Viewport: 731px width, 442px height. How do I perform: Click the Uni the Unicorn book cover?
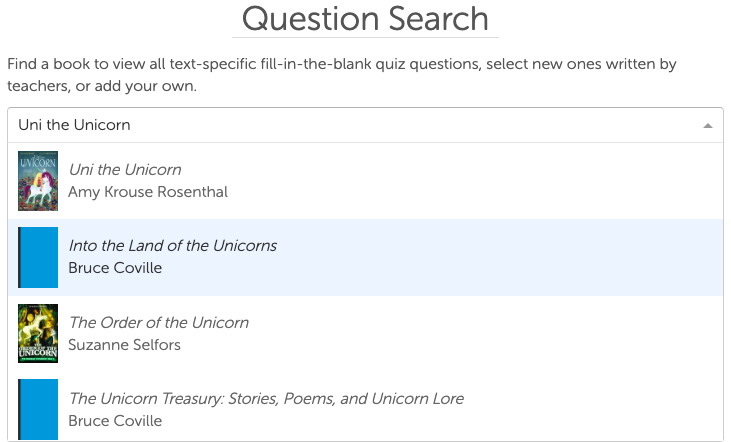point(38,181)
